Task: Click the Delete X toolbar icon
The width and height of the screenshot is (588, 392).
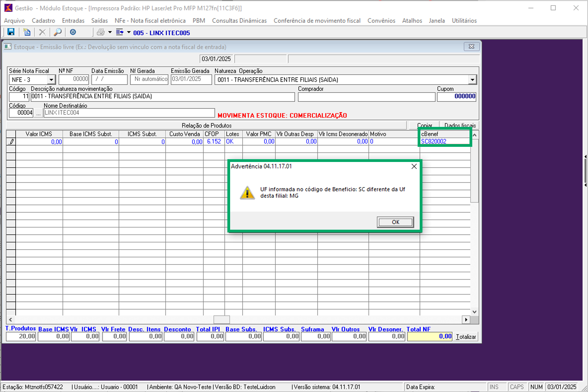Action: [x=42, y=32]
